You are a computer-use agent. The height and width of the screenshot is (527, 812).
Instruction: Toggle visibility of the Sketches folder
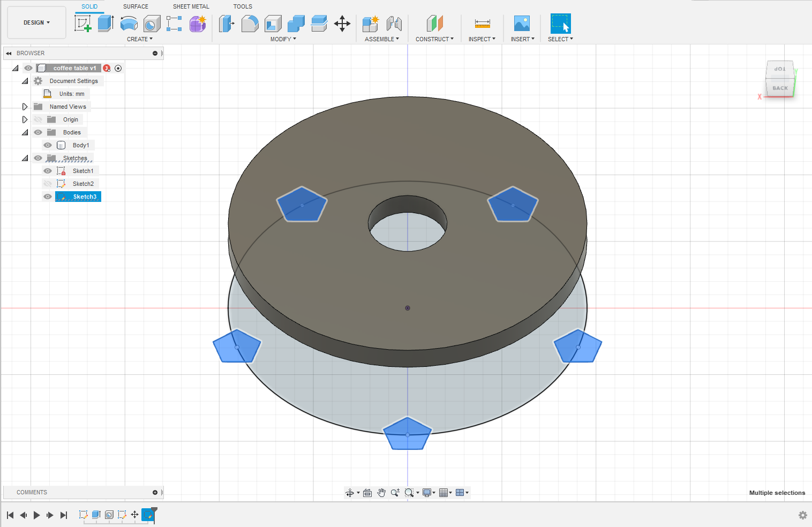tap(38, 158)
